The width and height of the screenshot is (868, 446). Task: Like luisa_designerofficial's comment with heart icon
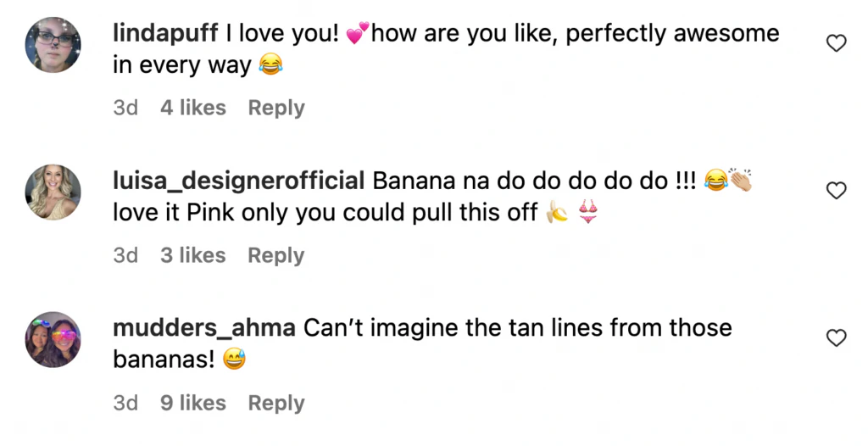pyautogui.click(x=836, y=191)
